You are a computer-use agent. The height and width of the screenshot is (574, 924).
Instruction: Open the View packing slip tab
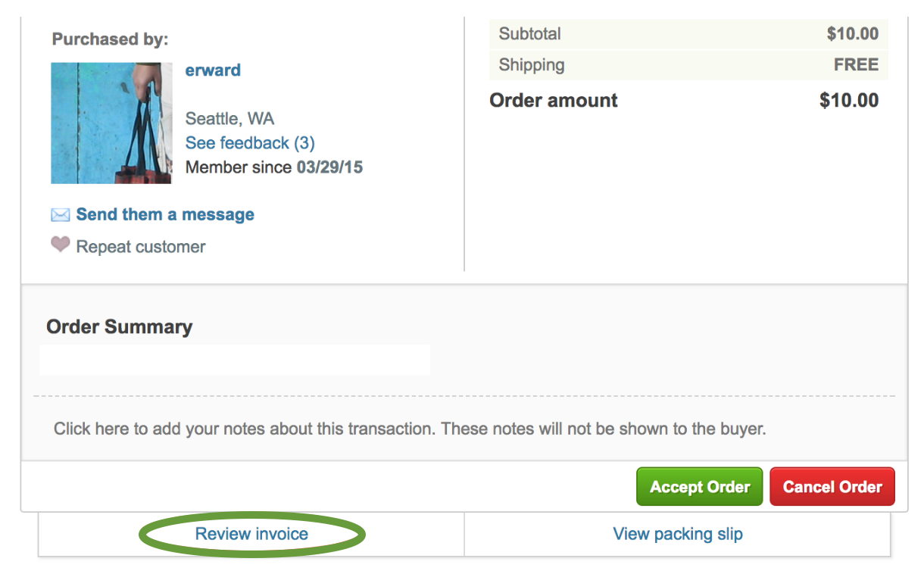678,534
